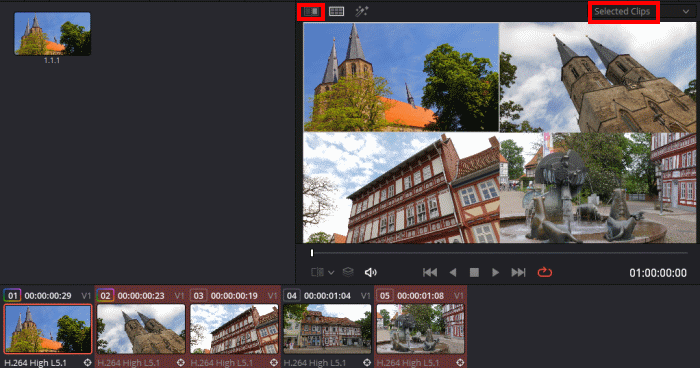Toggle the bypass layers stack icon
The image size is (700, 368).
point(348,272)
